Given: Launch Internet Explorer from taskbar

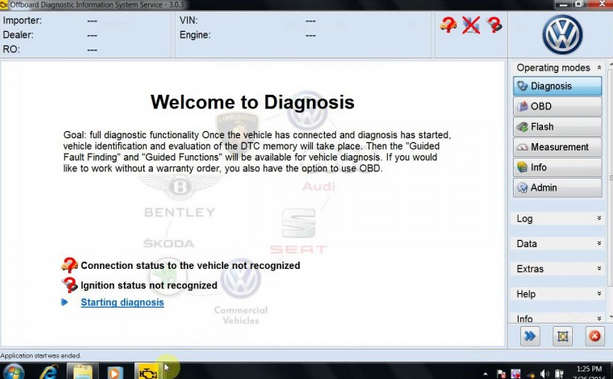Looking at the screenshot, I should pyautogui.click(x=49, y=372).
